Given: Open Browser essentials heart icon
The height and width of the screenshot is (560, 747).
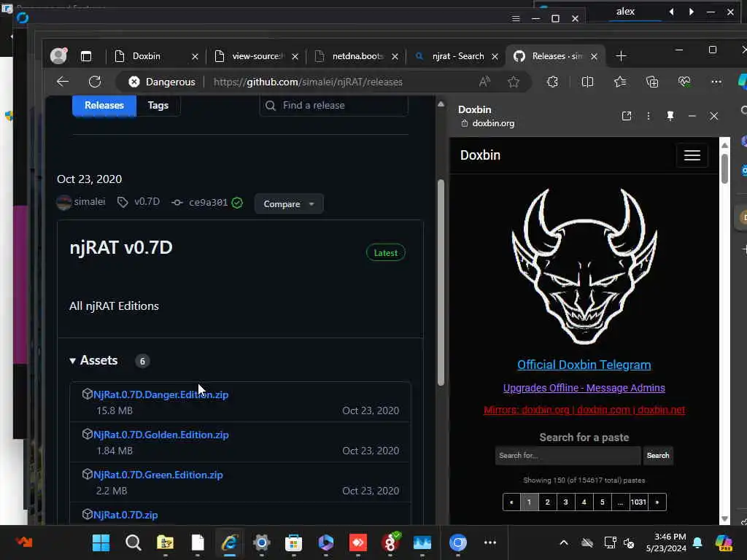Looking at the screenshot, I should coord(684,82).
